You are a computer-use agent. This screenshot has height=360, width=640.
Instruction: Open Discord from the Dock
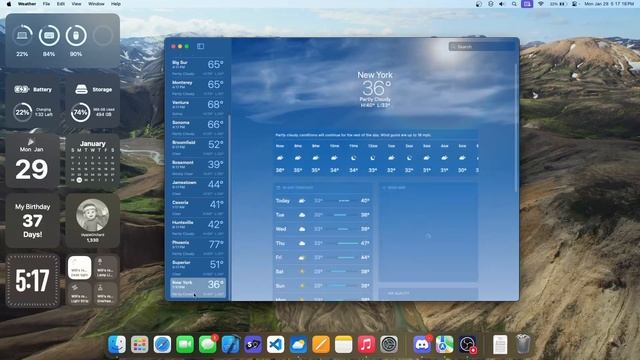[x=422, y=344]
